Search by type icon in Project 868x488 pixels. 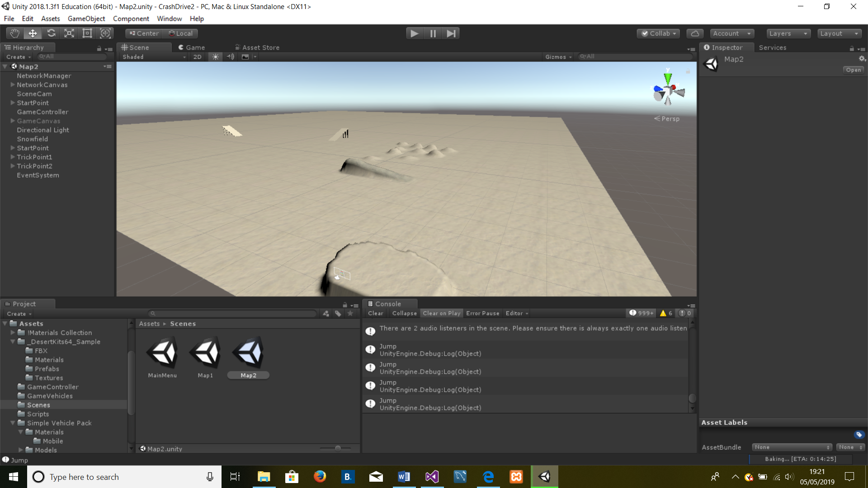coord(326,313)
